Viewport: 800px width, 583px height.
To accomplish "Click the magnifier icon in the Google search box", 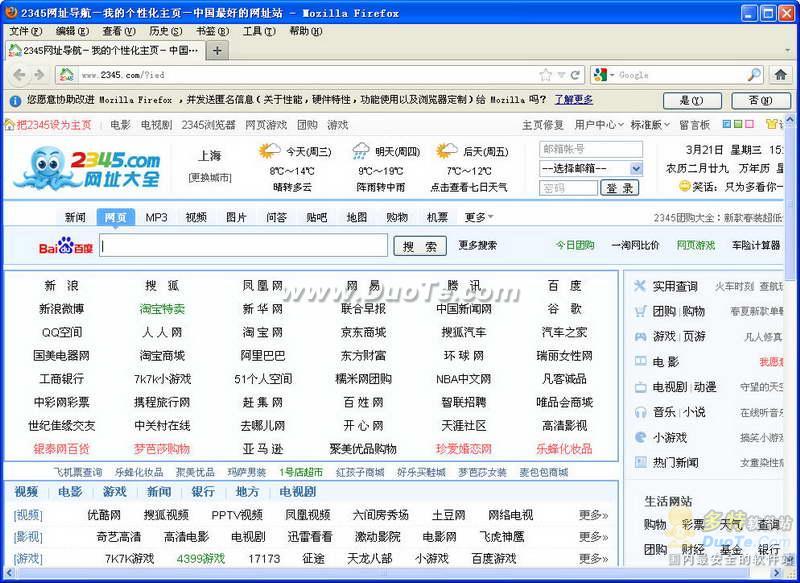I will pos(754,75).
